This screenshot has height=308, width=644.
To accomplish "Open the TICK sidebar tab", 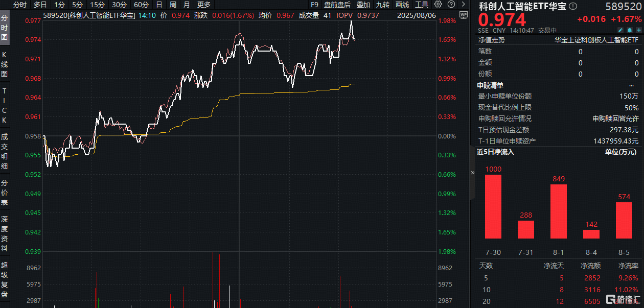I will point(5,105).
